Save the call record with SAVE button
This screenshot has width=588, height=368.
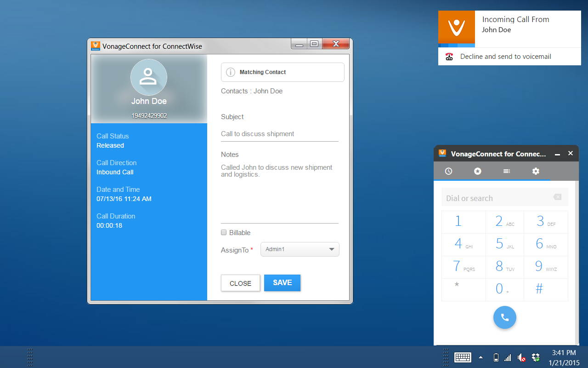[282, 283]
